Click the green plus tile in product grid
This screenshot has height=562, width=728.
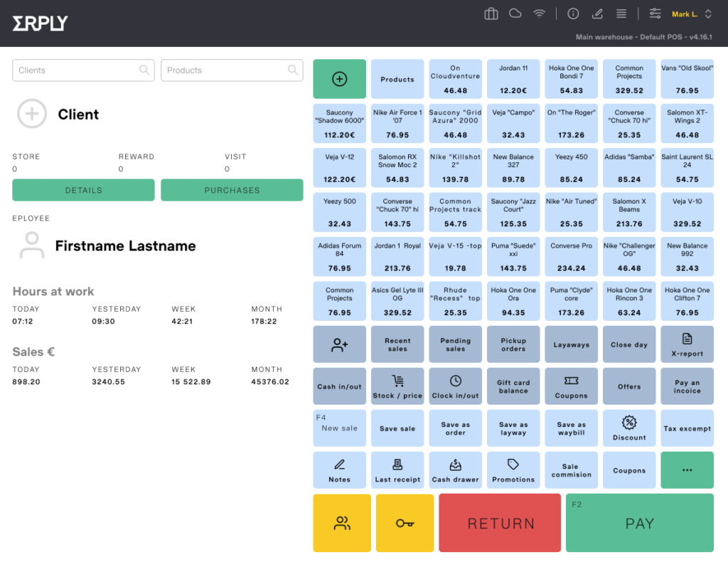[339, 79]
